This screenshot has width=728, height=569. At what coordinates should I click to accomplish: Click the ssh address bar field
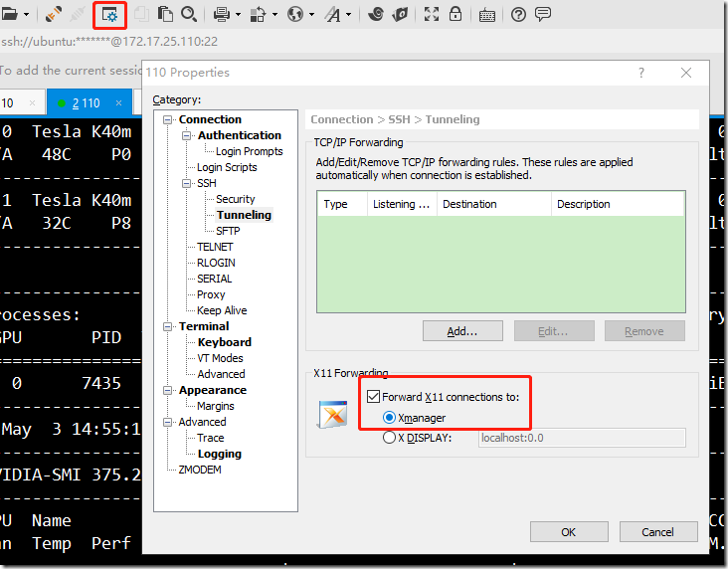click(109, 42)
